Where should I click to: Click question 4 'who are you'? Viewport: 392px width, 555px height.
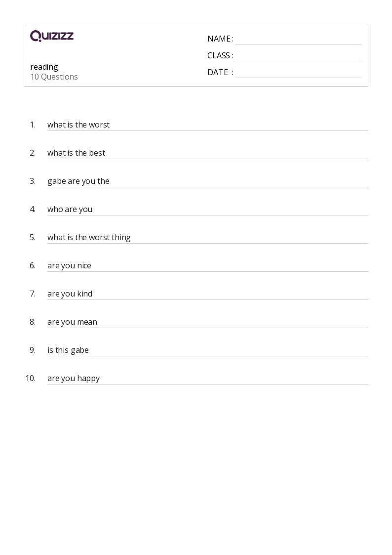[x=70, y=209]
